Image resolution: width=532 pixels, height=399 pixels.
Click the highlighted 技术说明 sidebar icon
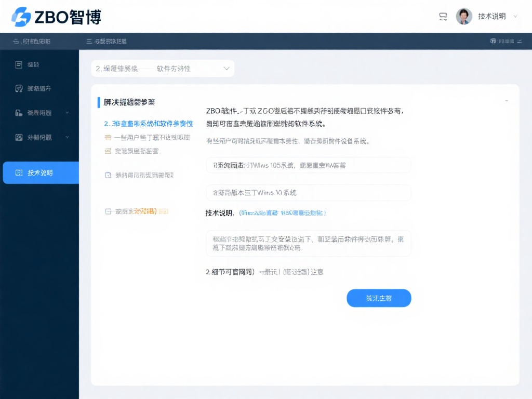[x=20, y=172]
